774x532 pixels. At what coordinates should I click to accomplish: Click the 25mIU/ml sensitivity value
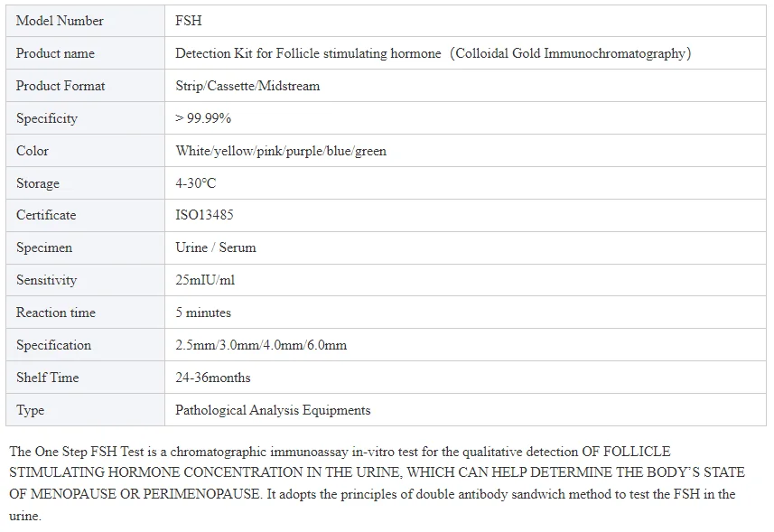[205, 280]
